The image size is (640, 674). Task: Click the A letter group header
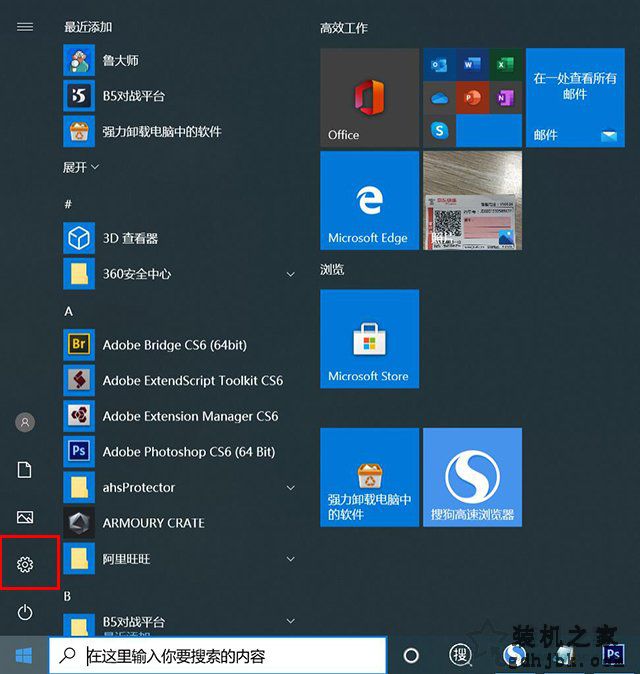coord(68,311)
